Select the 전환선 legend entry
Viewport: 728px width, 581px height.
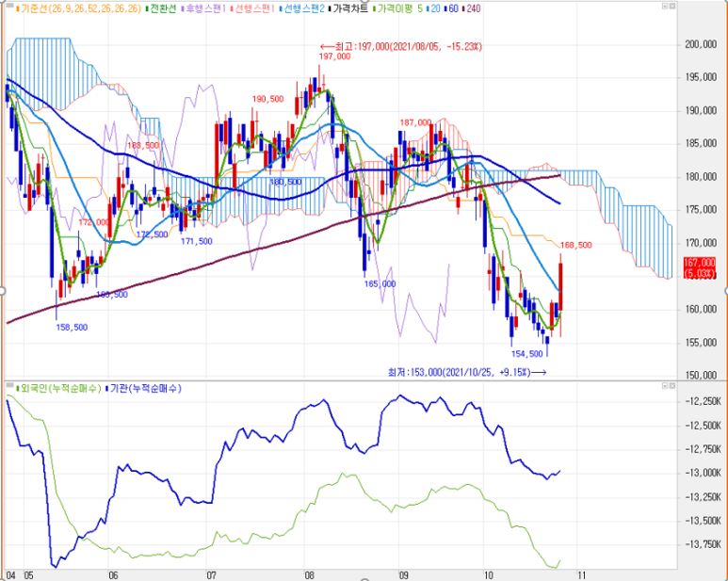[x=161, y=8]
